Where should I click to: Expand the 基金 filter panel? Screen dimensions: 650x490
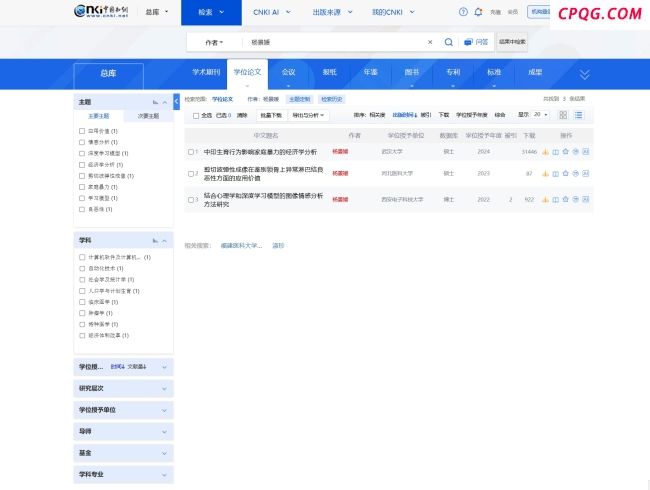pos(123,453)
